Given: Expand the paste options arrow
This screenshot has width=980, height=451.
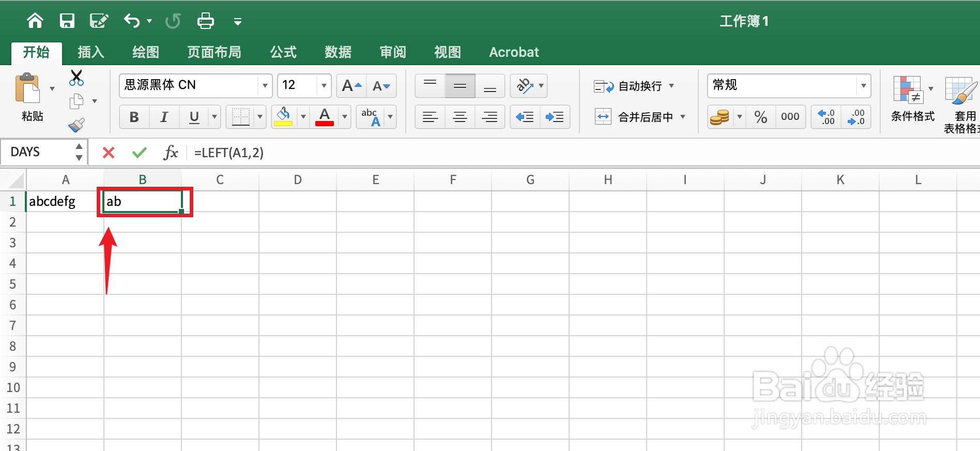Looking at the screenshot, I should click(52, 89).
